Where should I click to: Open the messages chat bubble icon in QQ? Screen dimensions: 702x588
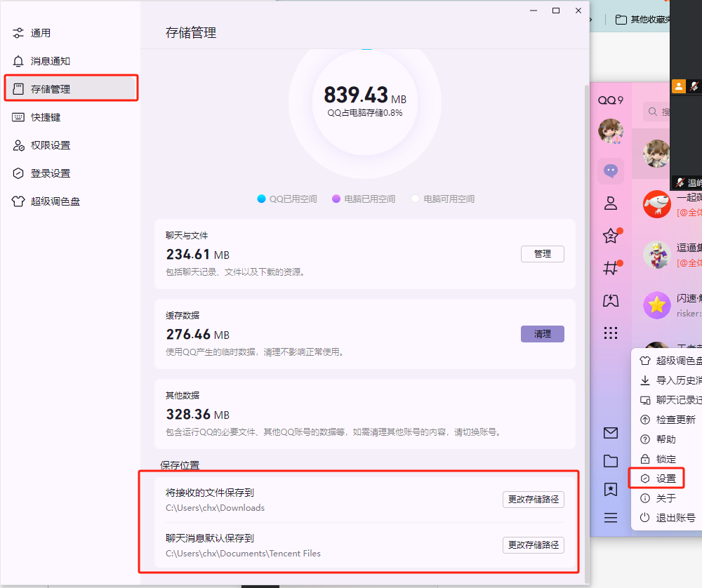pyautogui.click(x=611, y=171)
